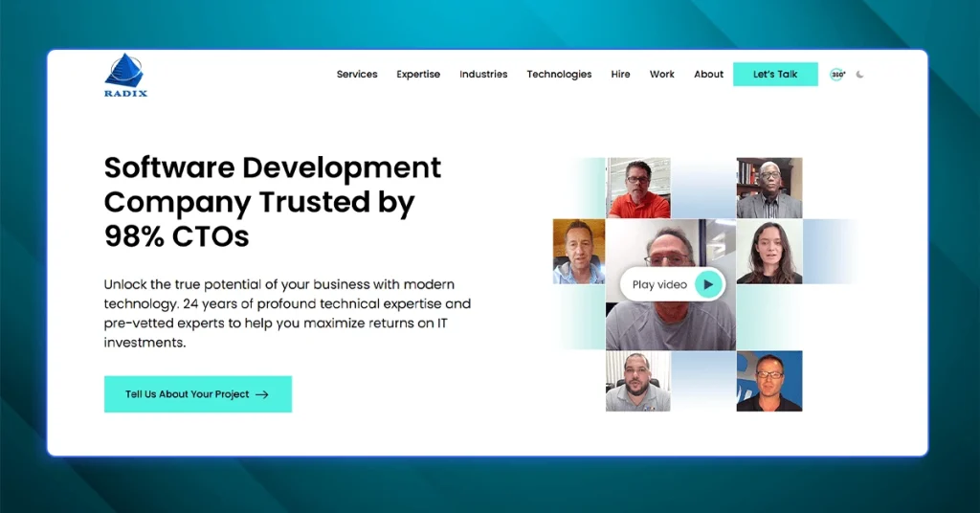Open the far-left man in blue shirt thumbnail
This screenshot has height=513, width=980.
(578, 252)
